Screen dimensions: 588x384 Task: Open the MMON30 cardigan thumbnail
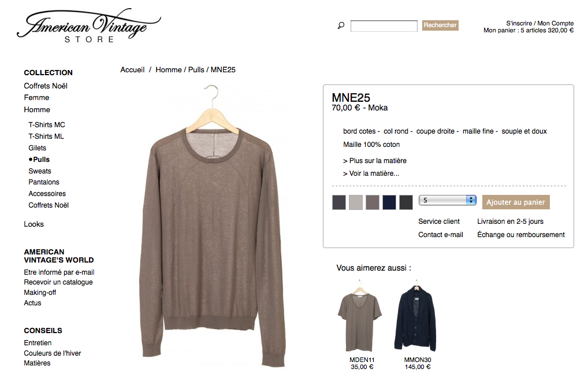[415, 316]
